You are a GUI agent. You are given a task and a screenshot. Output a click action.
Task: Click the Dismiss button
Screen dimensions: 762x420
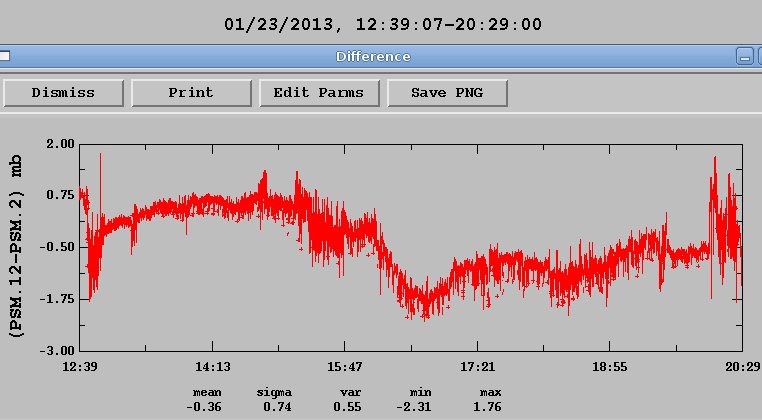click(x=63, y=93)
